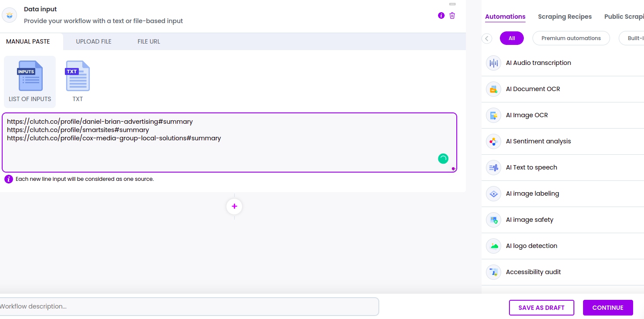Open the Automations tab
This screenshot has height=319, width=644.
point(505,17)
